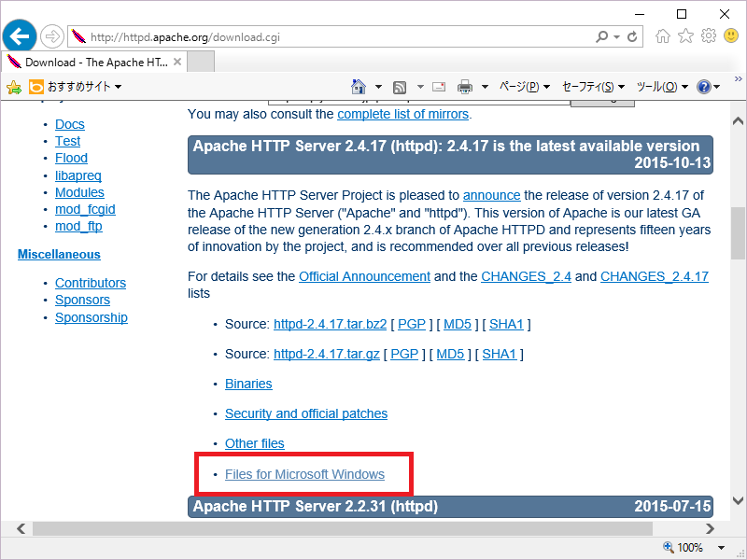This screenshot has width=747, height=560.
Task: Click the smiley feedback icon
Action: (731, 35)
